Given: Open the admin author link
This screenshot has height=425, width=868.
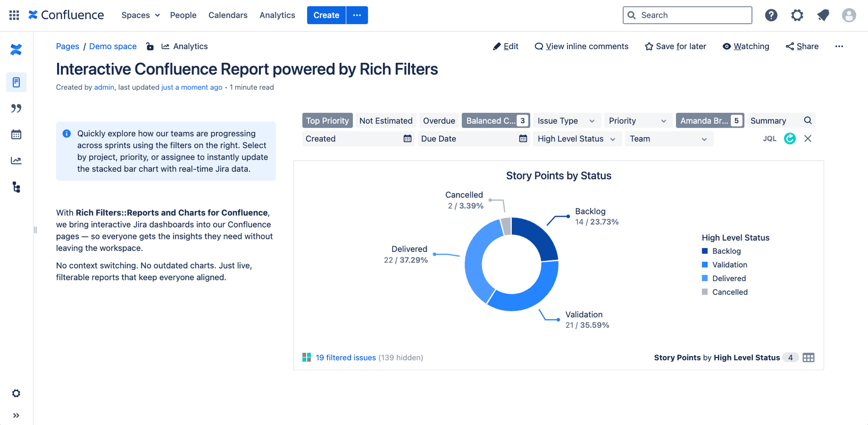Looking at the screenshot, I should click(104, 87).
